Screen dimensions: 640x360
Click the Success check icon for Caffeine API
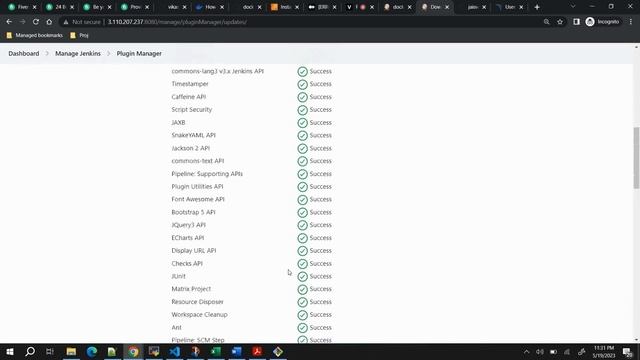pyautogui.click(x=302, y=97)
